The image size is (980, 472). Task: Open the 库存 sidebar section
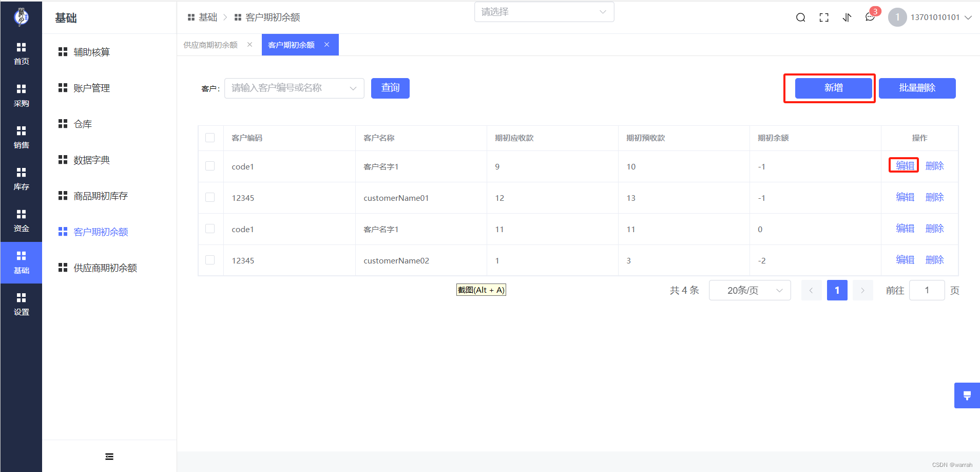coord(21,179)
